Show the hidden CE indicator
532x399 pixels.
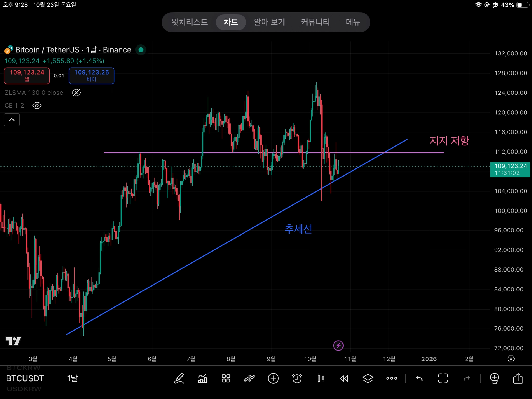37,106
